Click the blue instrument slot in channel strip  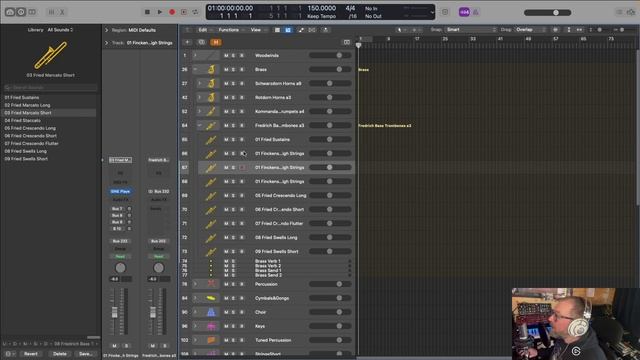[x=120, y=191]
